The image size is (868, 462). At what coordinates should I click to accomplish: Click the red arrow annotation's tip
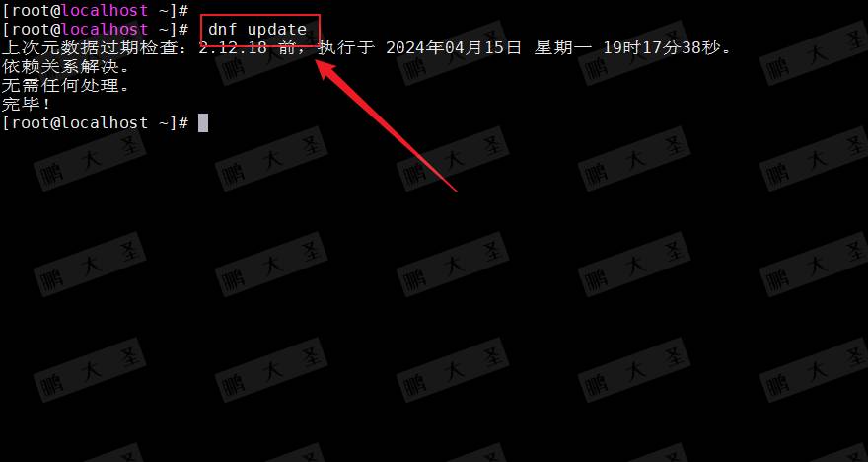coord(320,64)
